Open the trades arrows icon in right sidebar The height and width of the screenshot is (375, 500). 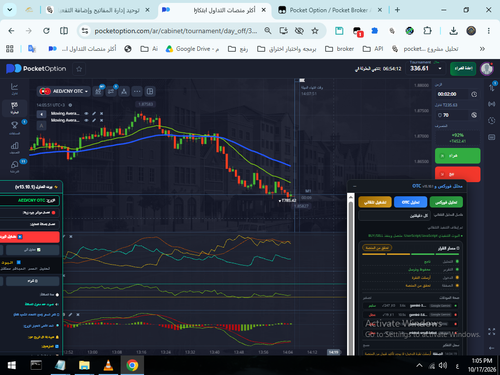[x=492, y=87]
